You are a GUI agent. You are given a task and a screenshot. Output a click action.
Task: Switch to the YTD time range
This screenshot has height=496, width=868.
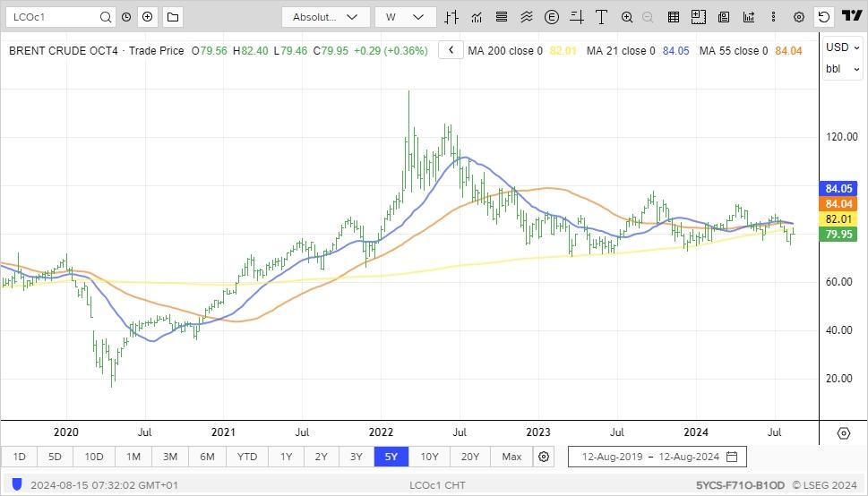246,457
